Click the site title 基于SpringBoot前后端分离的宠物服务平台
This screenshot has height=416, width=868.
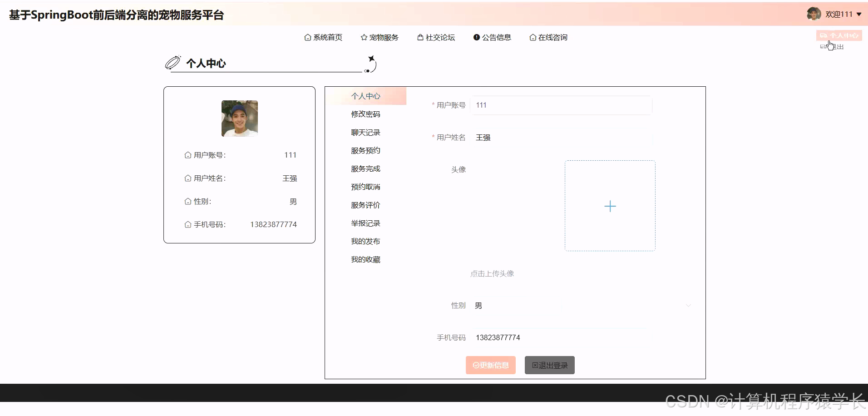tap(117, 15)
